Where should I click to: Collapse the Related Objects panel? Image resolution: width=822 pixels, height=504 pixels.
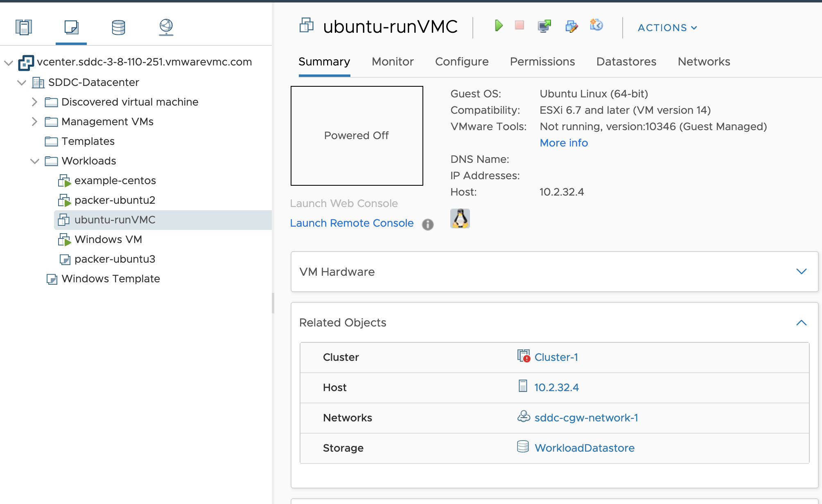point(801,323)
